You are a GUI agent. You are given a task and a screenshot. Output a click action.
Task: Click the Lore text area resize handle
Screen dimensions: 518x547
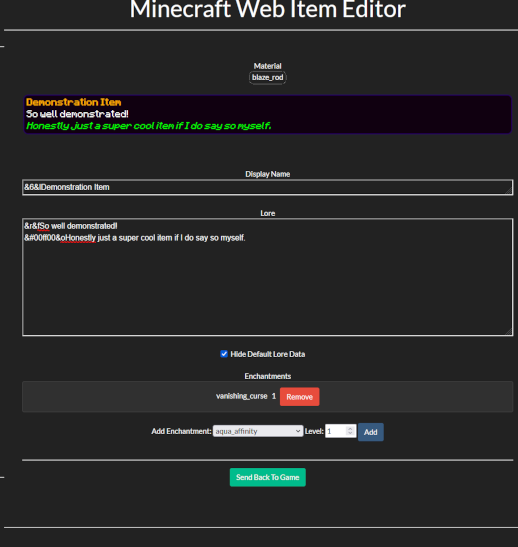tap(509, 332)
